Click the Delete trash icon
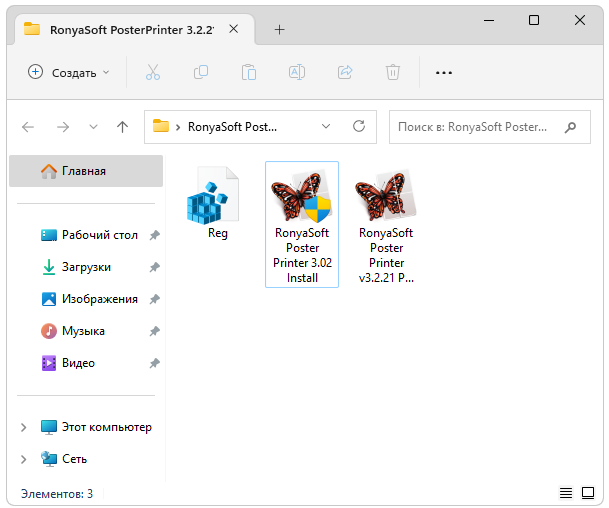This screenshot has height=508, width=609. (x=393, y=72)
